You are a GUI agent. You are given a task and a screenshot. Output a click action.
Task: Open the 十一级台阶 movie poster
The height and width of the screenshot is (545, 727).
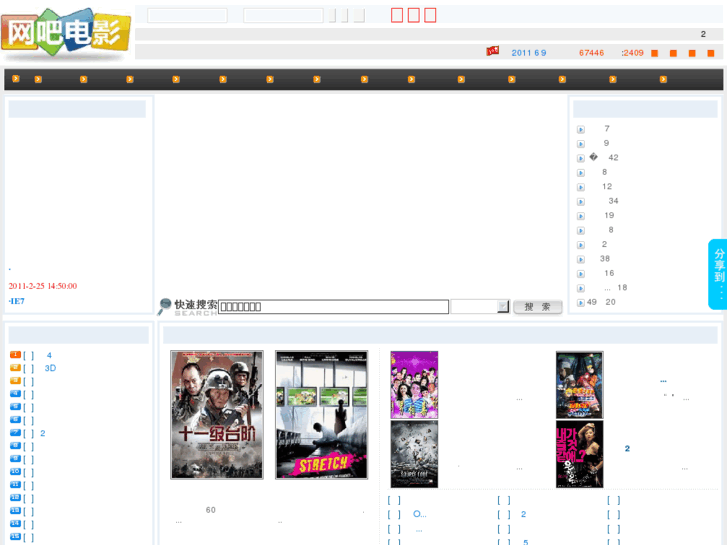[x=217, y=415]
